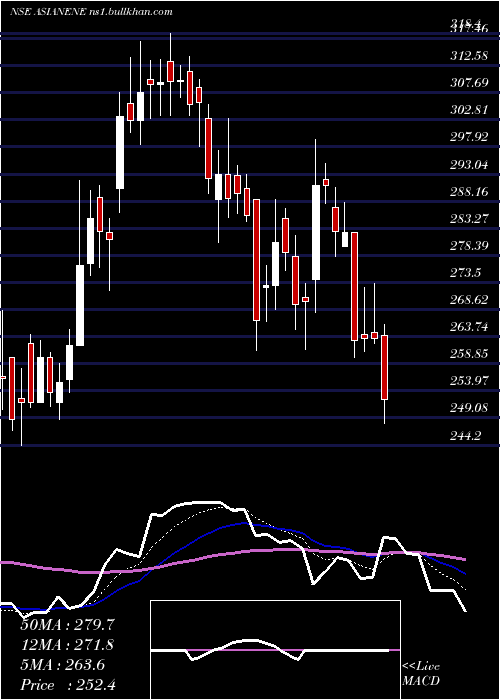Click the NSE ASIANENE chart title

tap(92, 12)
